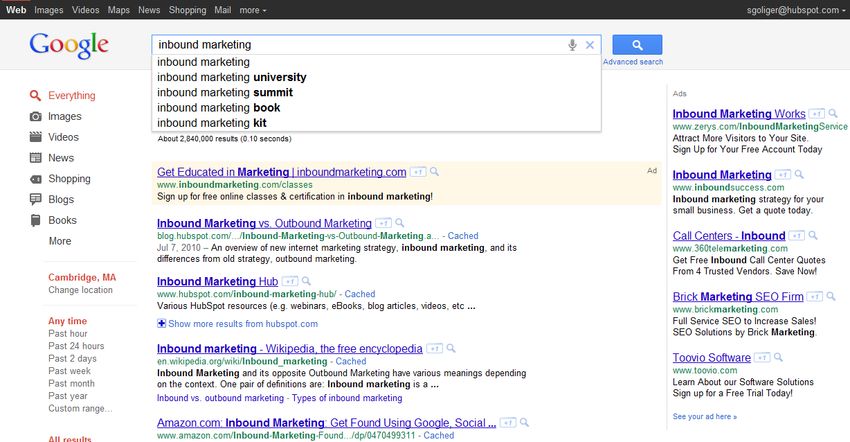Image resolution: width=850 pixels, height=442 pixels.
Task: Toggle +1 on Wikipedia Inbound marketing result
Action: [x=434, y=348]
